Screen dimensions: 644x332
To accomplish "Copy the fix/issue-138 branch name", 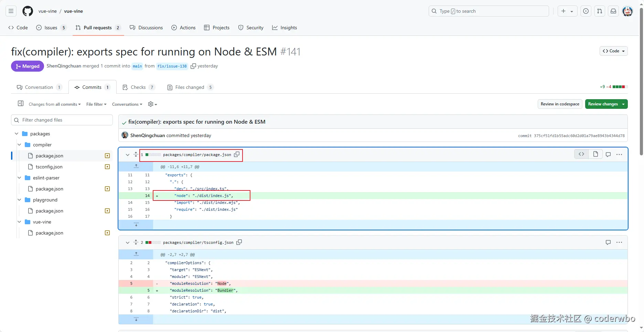I will click(x=194, y=66).
